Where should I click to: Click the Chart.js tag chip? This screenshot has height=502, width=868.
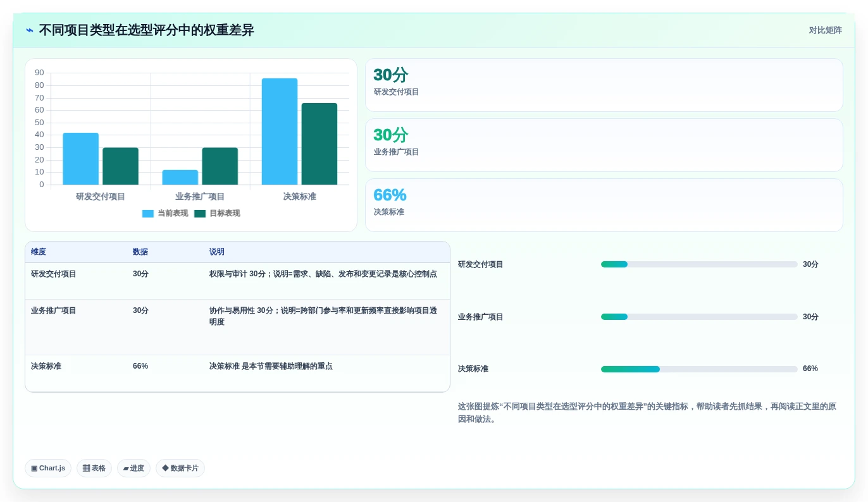[x=48, y=468]
